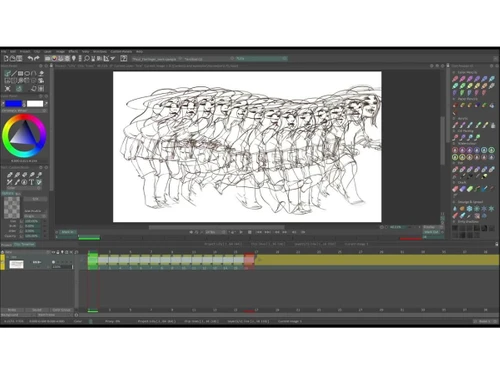
Task: Collapse the Color Pencils preset section
Action: pos(454,72)
